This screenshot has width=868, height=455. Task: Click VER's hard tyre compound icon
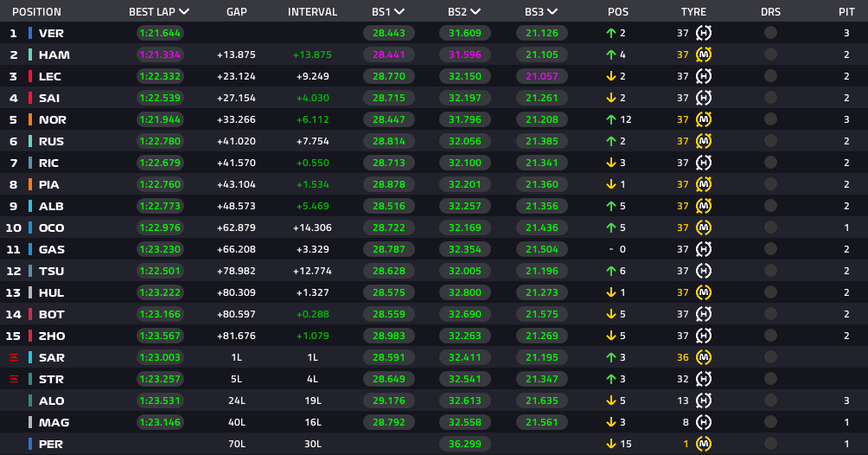[703, 33]
